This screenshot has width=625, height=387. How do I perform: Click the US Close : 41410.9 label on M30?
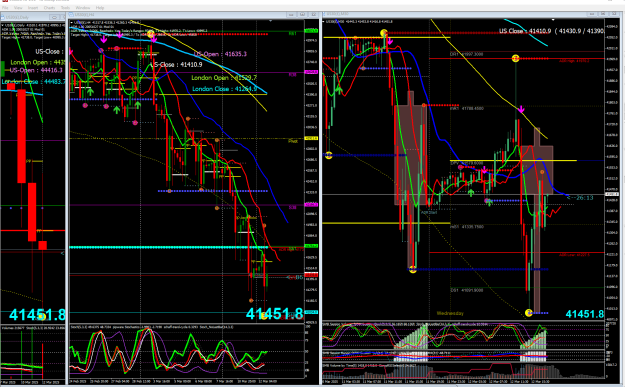pyautogui.click(x=525, y=31)
